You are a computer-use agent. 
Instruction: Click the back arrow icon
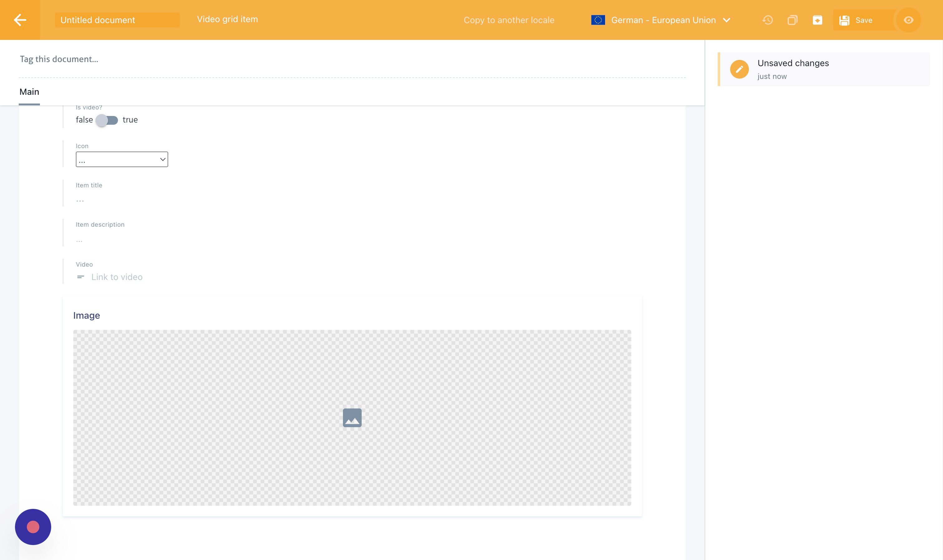coord(20,20)
